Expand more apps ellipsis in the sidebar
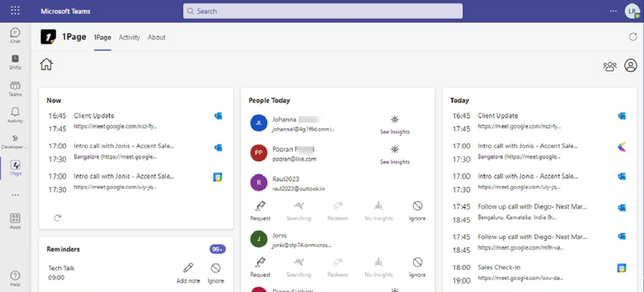Viewport: 644px width, 292px height. pos(15,193)
